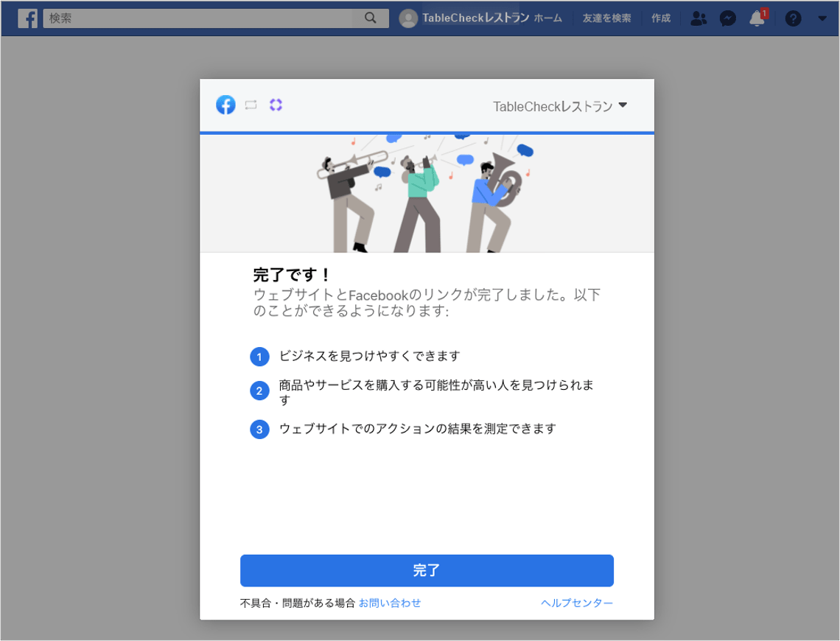Click the purple partner app icon
This screenshot has width=840, height=641.
(x=276, y=105)
